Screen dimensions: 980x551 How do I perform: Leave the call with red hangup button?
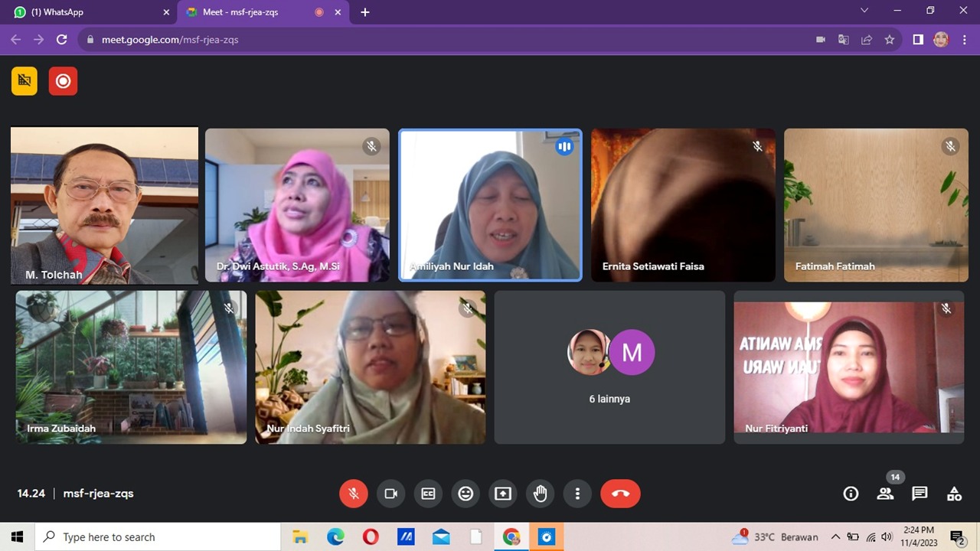pyautogui.click(x=620, y=494)
